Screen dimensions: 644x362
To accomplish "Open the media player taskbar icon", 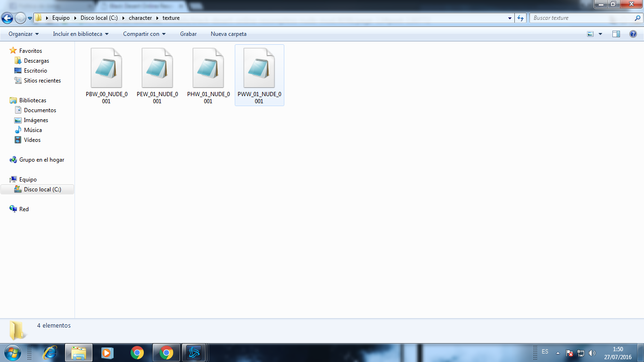I will [108, 353].
